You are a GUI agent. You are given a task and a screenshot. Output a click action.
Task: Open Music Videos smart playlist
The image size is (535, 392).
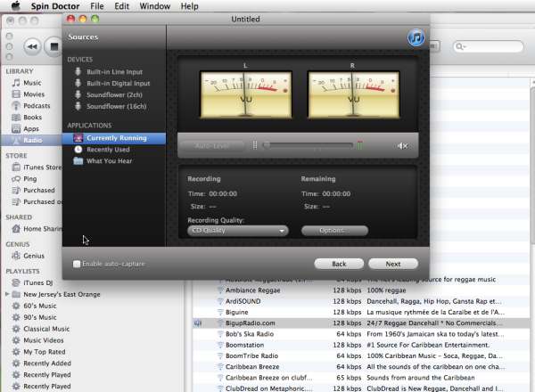43,340
